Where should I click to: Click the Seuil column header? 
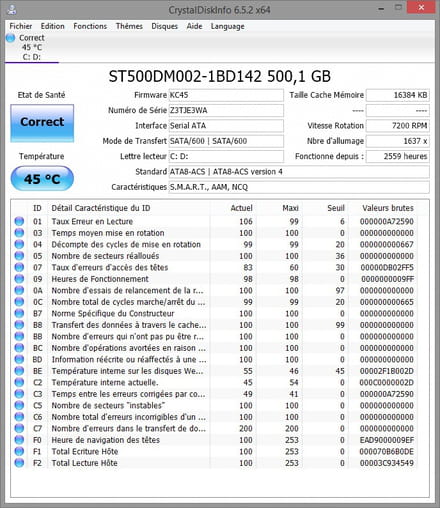pyautogui.click(x=325, y=208)
